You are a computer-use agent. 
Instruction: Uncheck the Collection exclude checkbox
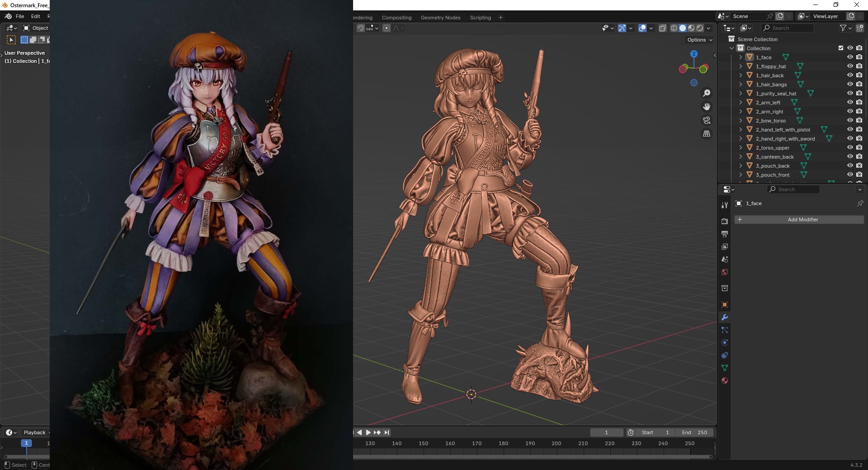point(841,48)
